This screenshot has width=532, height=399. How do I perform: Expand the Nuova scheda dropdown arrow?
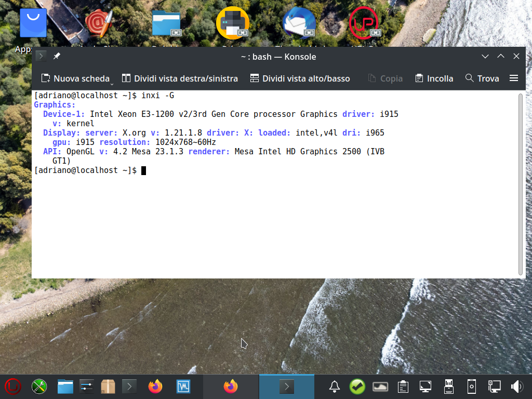112,82
